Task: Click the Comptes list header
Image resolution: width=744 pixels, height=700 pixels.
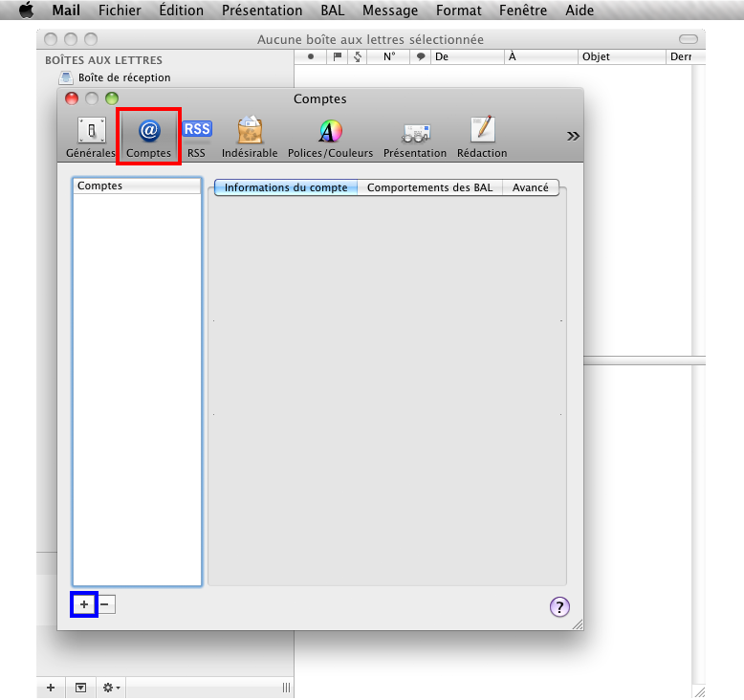Action: (x=137, y=186)
